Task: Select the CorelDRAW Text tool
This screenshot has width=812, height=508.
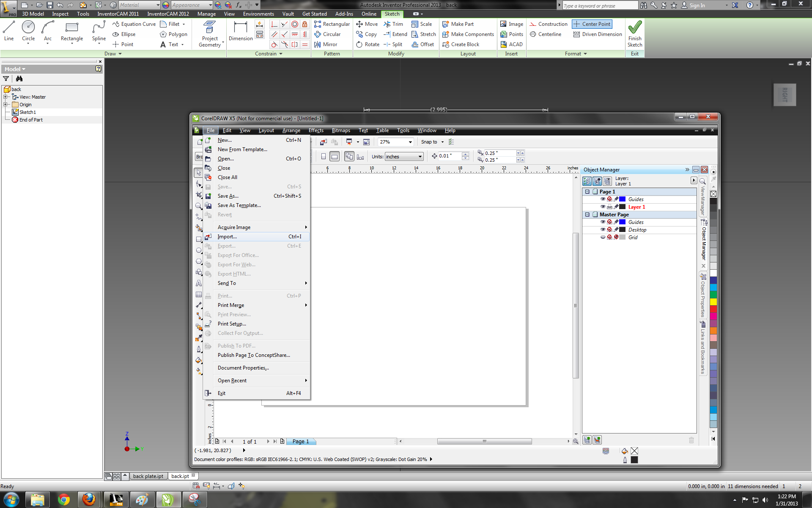Action: (x=199, y=283)
